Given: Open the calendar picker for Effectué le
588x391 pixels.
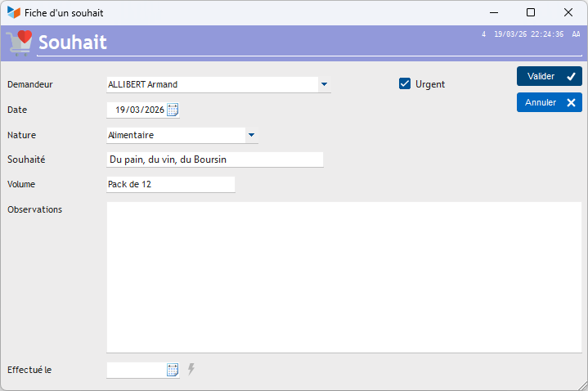Looking at the screenshot, I should (173, 370).
